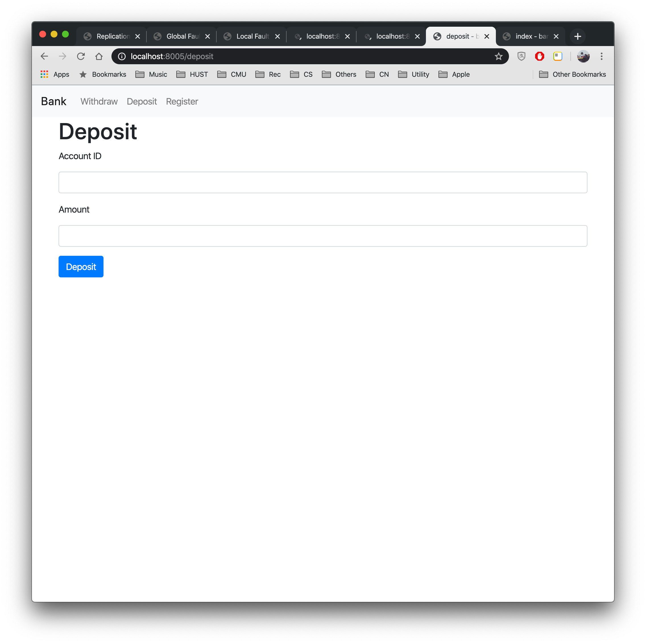Toggle the browser profile avatar icon

tap(583, 56)
